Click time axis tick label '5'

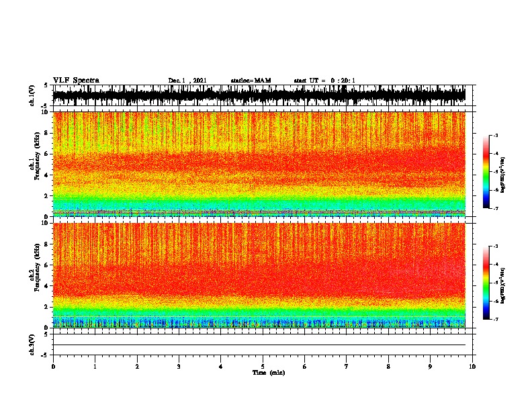[x=263, y=367]
